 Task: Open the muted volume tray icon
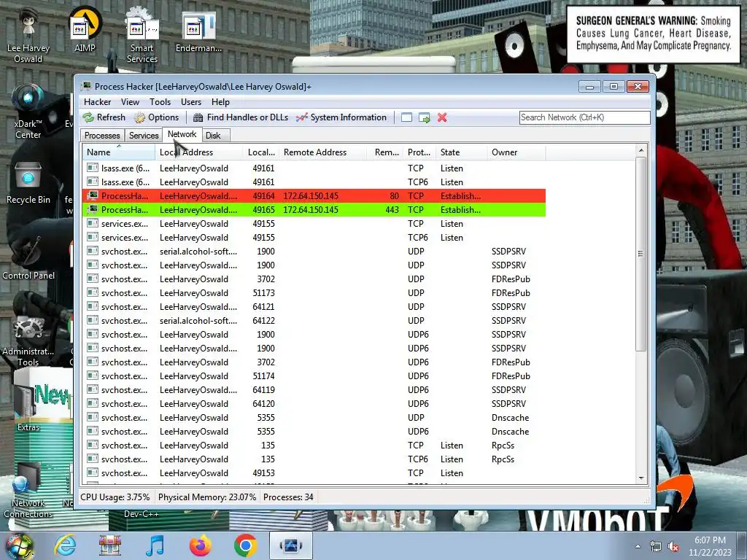point(673,547)
